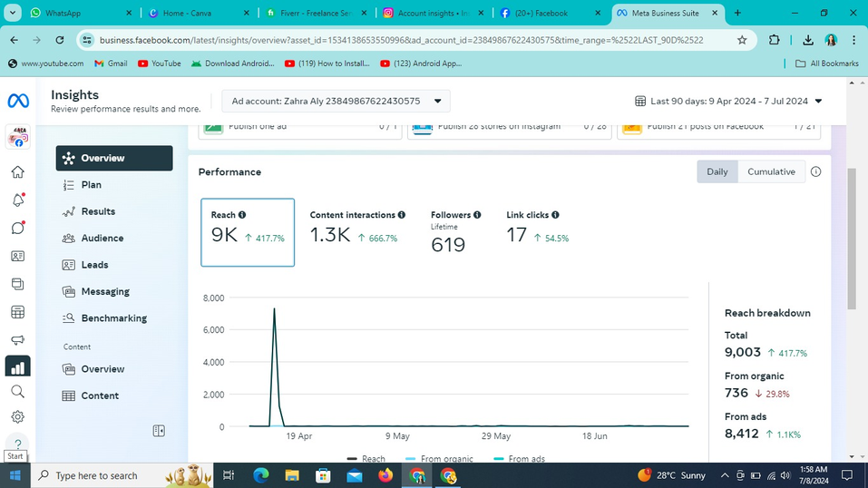Open File Explorer from taskbar
The image size is (868, 488).
coord(292,475)
